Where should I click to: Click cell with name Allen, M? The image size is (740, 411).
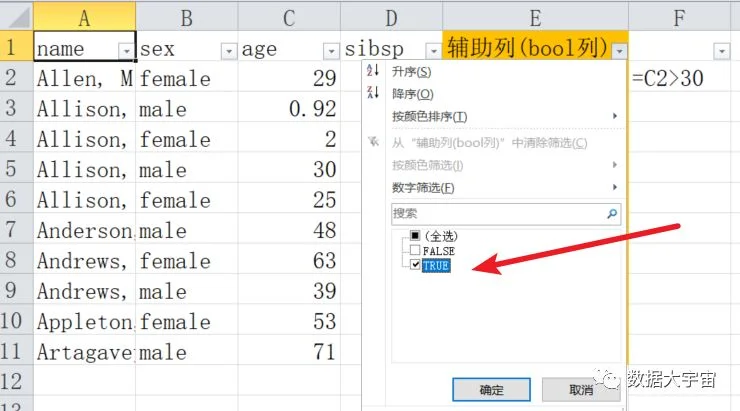tap(84, 78)
